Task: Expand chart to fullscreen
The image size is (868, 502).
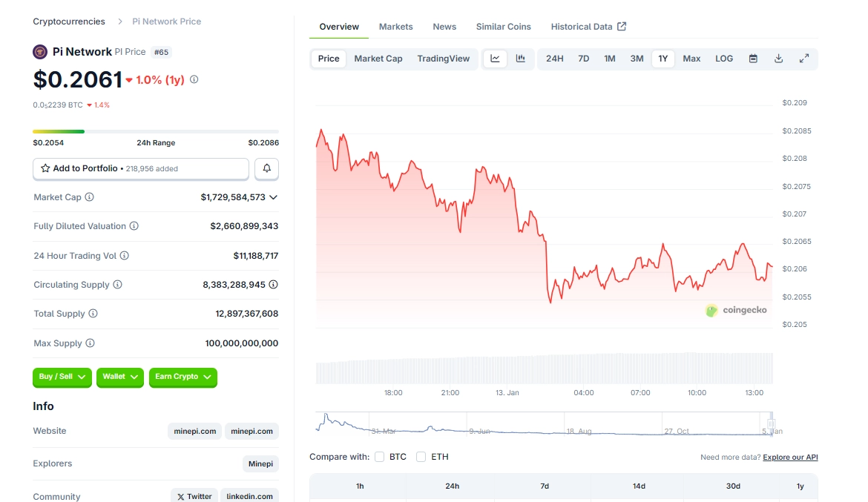Action: coord(803,59)
